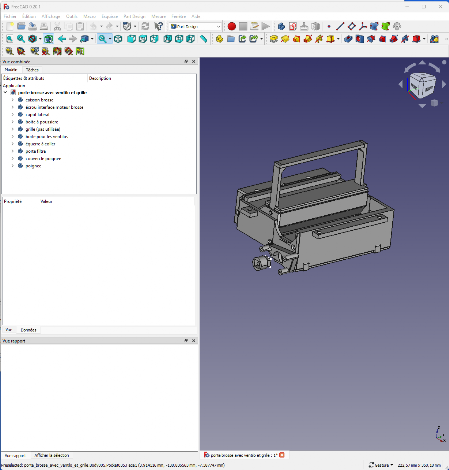Collapse the root document tree node

coord(6,92)
